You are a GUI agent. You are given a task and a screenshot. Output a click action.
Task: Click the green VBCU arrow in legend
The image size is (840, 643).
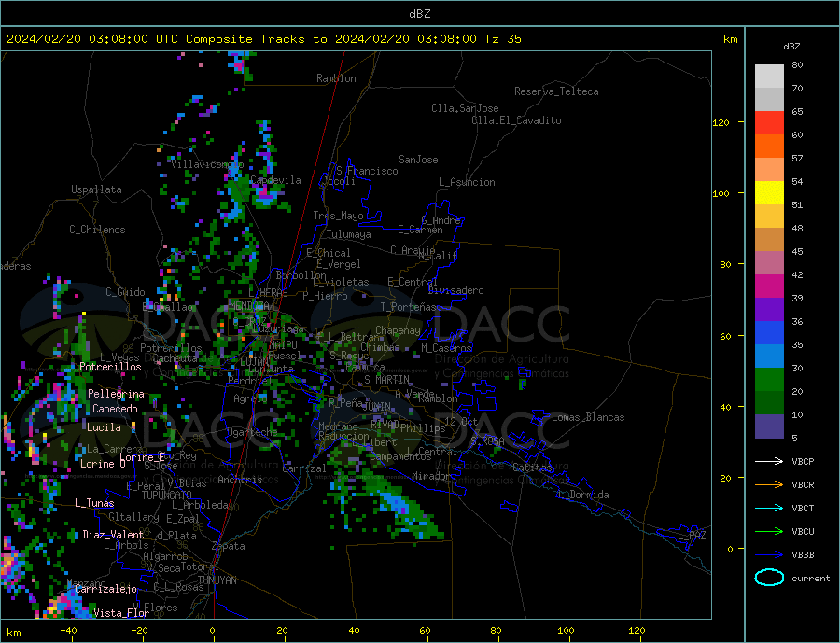tap(769, 532)
